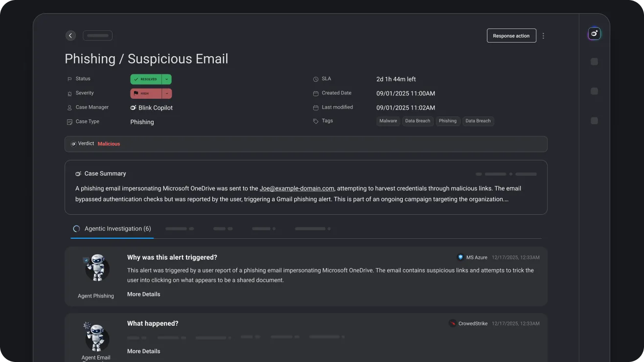Viewport: 644px width, 362px height.
Task: Click the Why was this alert triggered heading
Action: pyautogui.click(x=172, y=257)
